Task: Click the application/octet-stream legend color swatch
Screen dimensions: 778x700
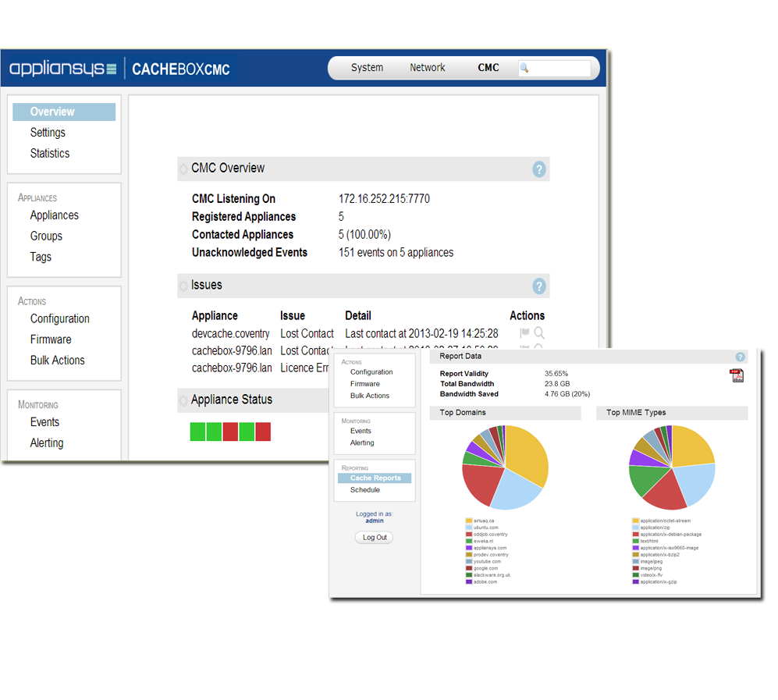Action: (x=635, y=521)
